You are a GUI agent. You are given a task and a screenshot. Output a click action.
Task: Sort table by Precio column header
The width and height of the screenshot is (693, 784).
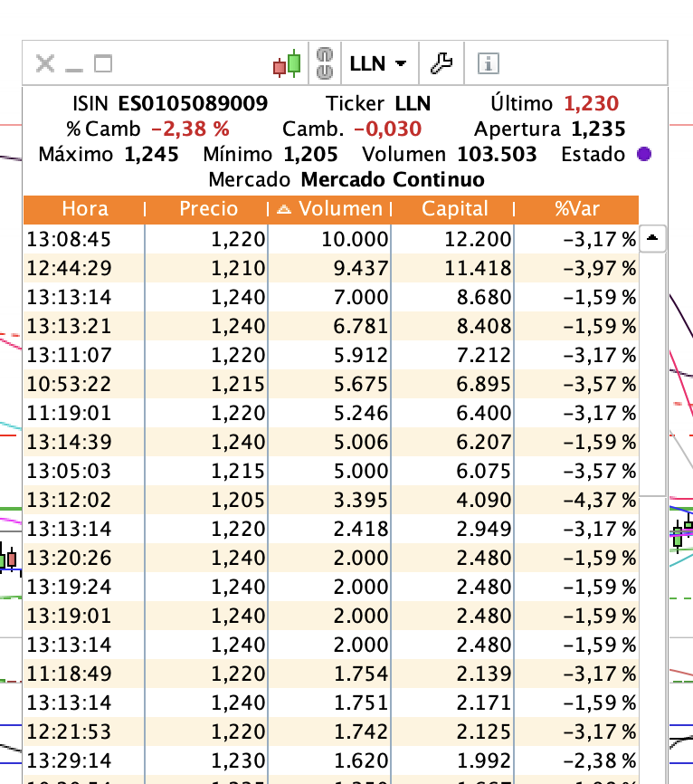tap(208, 209)
